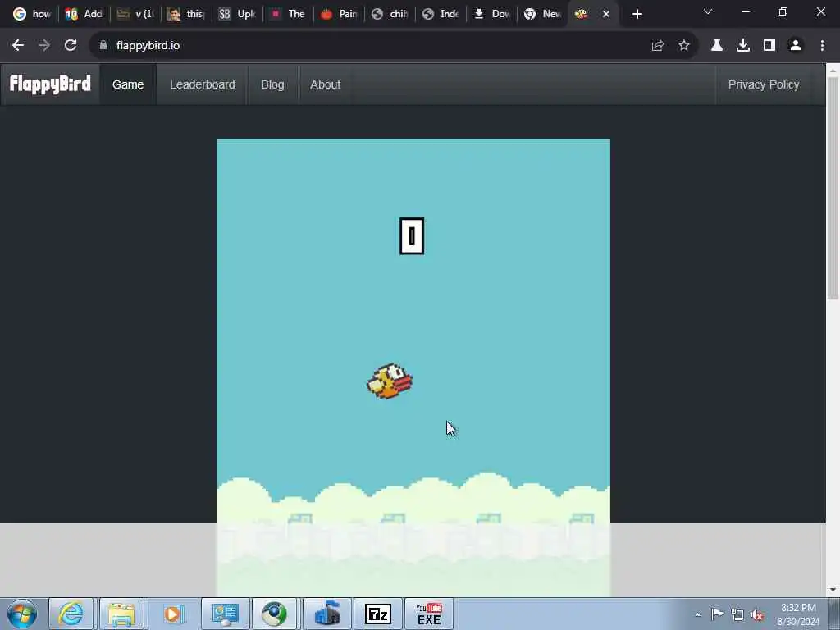Reload the flappybird.io page
This screenshot has width=840, height=630.
pos(71,46)
